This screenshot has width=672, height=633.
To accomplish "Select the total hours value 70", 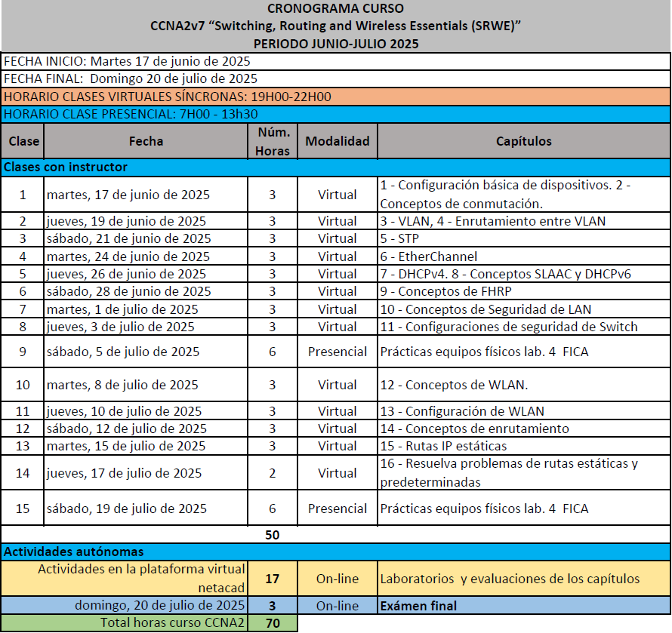I will (273, 623).
